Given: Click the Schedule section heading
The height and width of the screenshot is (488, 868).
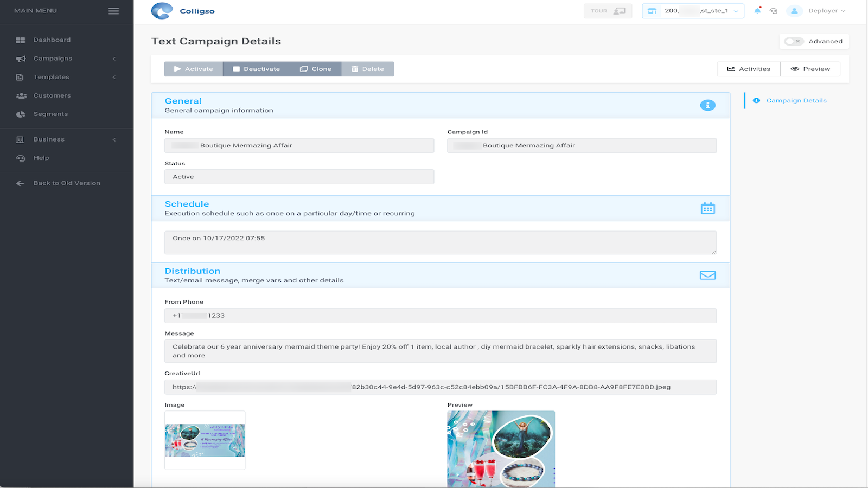Looking at the screenshot, I should pyautogui.click(x=187, y=204).
